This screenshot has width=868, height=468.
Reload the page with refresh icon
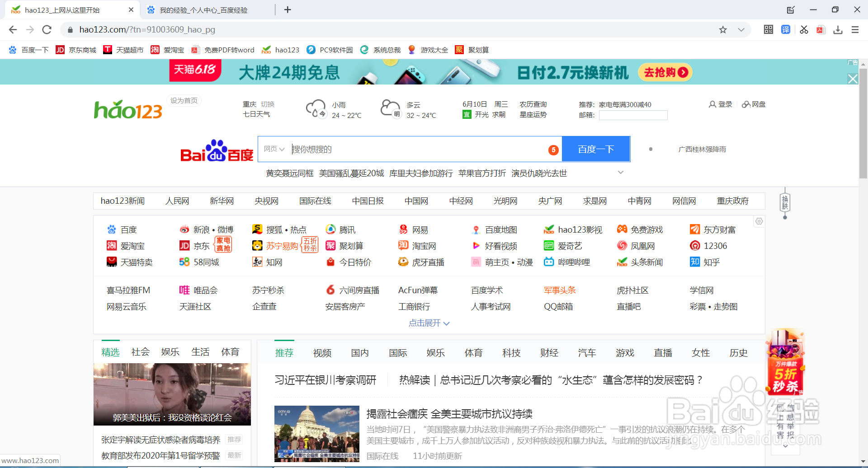[47, 30]
